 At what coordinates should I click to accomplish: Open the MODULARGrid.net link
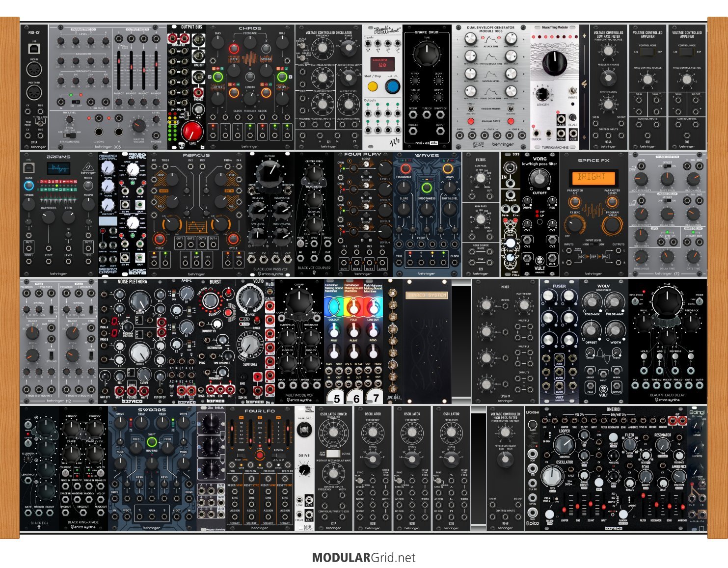click(x=364, y=558)
